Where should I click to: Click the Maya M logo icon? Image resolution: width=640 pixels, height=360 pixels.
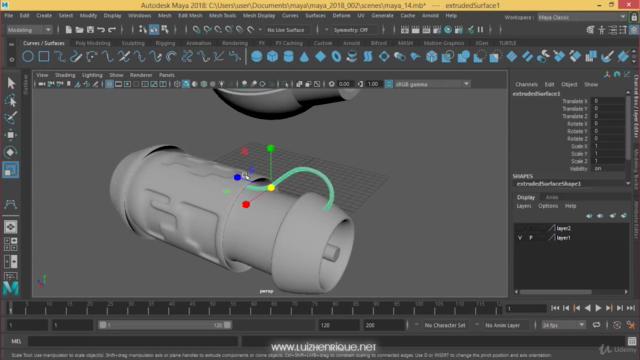click(11, 288)
